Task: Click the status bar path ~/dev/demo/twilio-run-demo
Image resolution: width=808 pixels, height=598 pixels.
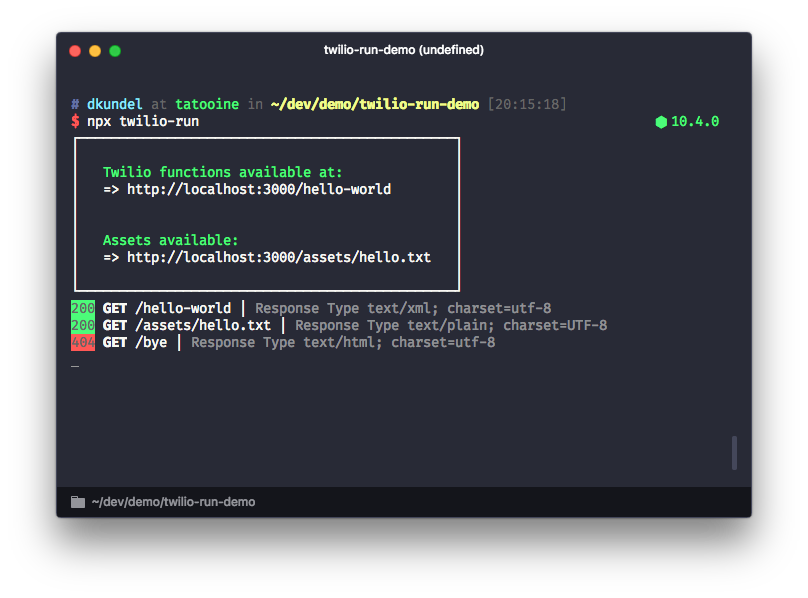Action: 173,502
